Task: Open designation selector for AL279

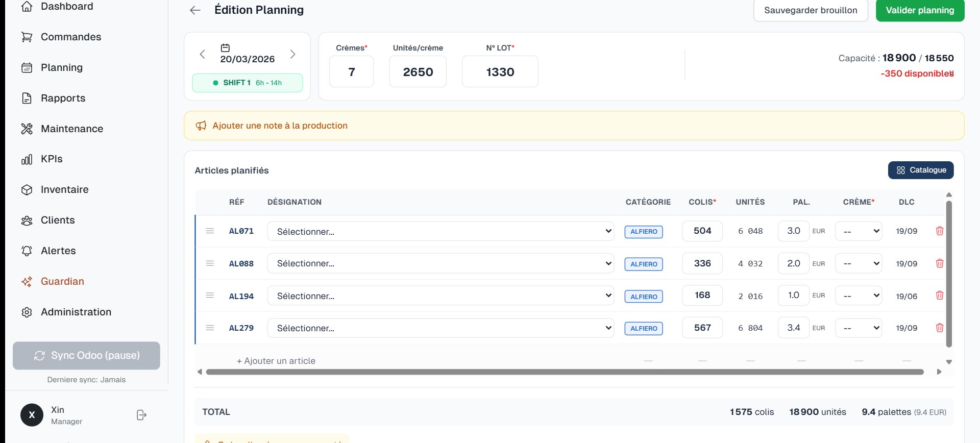Action: click(x=440, y=328)
